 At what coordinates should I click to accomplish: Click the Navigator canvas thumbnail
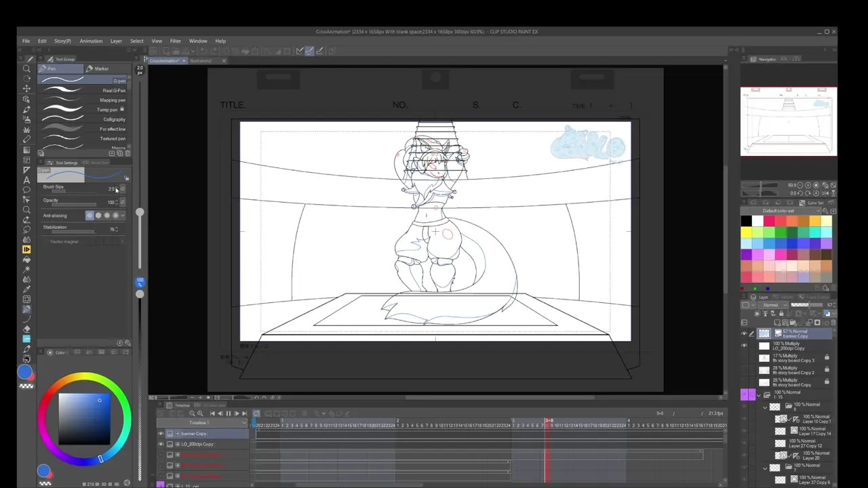789,121
